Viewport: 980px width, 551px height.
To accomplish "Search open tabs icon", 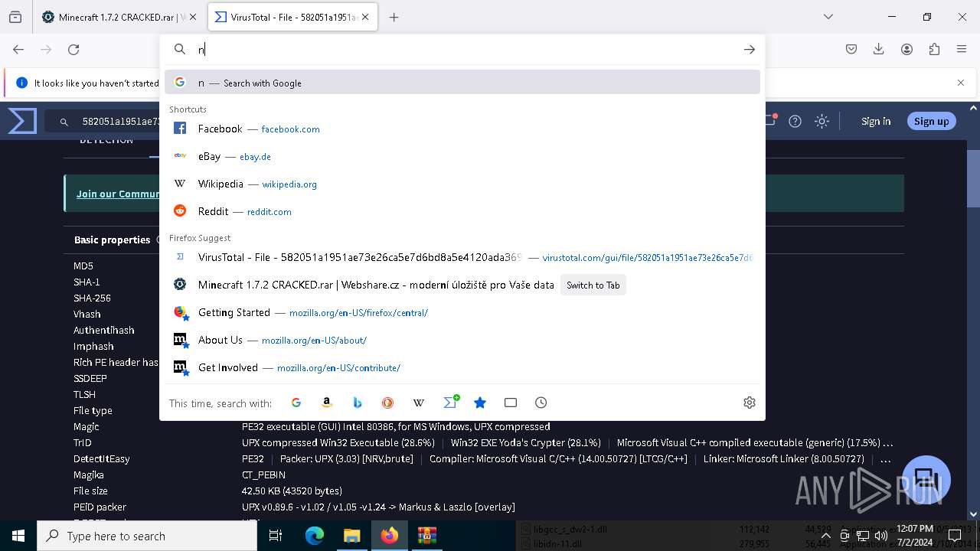I will [511, 403].
